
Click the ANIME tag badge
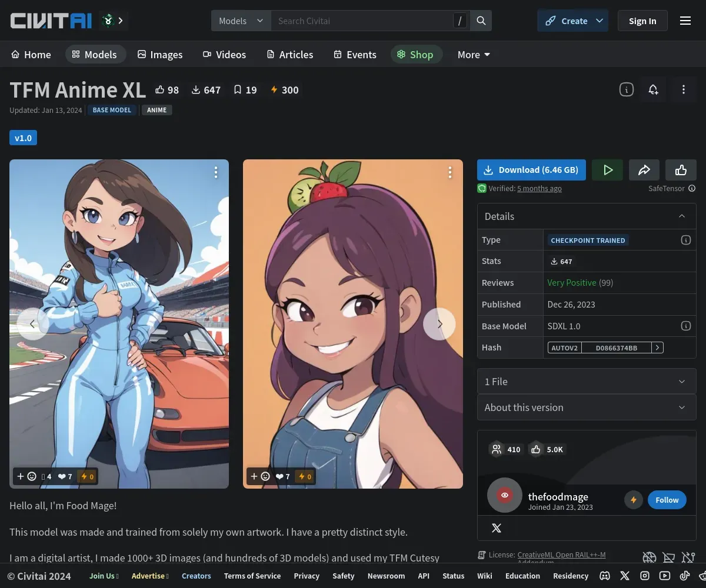156,110
